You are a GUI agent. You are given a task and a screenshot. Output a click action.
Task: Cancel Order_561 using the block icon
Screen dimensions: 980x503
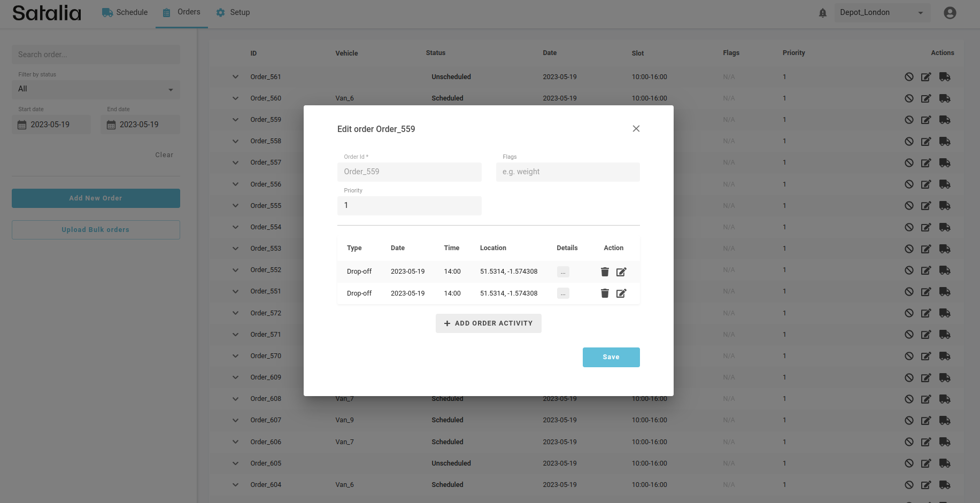coord(909,77)
